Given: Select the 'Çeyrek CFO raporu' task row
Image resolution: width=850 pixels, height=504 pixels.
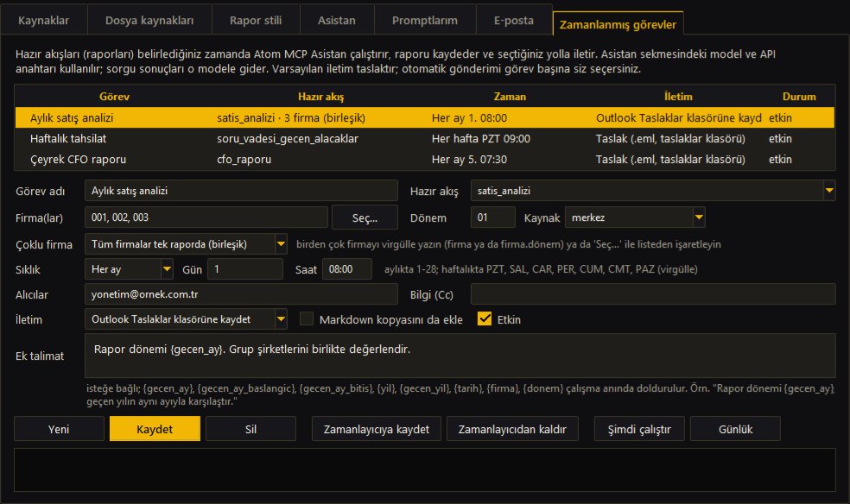Looking at the screenshot, I should click(x=424, y=159).
